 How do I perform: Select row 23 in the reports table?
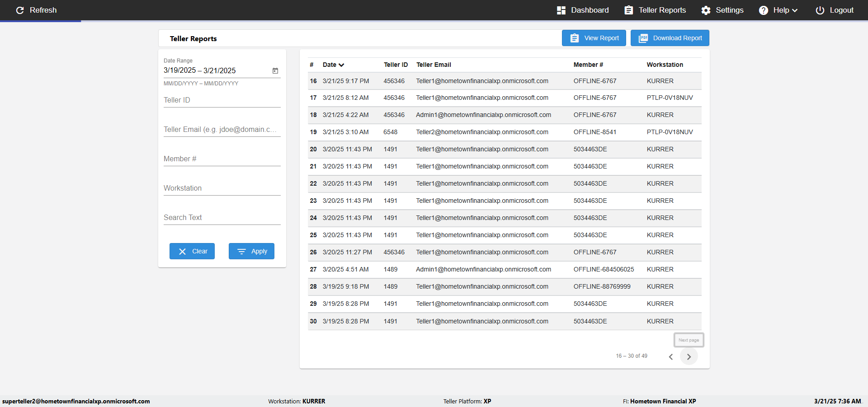[505, 201]
